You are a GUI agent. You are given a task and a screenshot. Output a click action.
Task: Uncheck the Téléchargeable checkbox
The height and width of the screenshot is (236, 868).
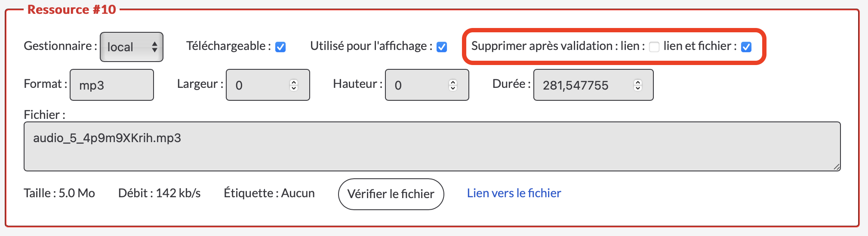tap(280, 47)
